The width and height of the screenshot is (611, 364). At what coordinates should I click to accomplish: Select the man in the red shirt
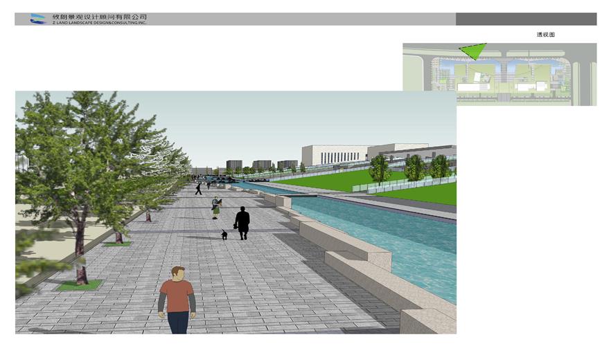coord(177,299)
